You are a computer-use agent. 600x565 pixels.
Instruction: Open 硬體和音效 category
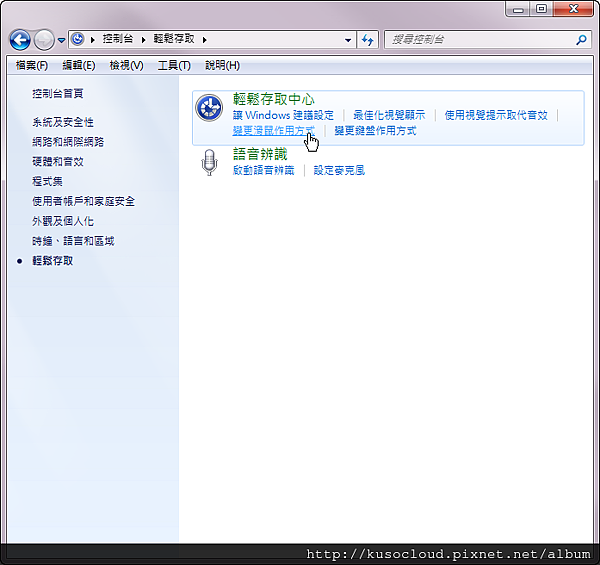coord(58,161)
